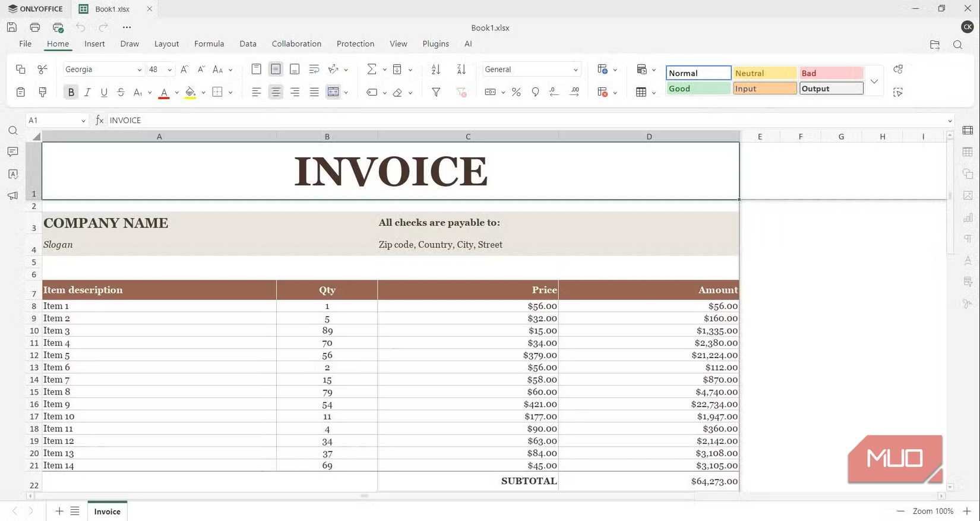Click into the formula bar showing INVOICE
Screen dimensions: 980x521
tap(526, 121)
